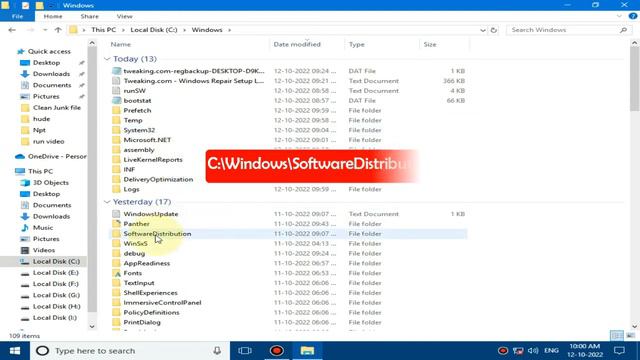Switch to Details view layout icon
640x360 pixels.
pos(617,336)
